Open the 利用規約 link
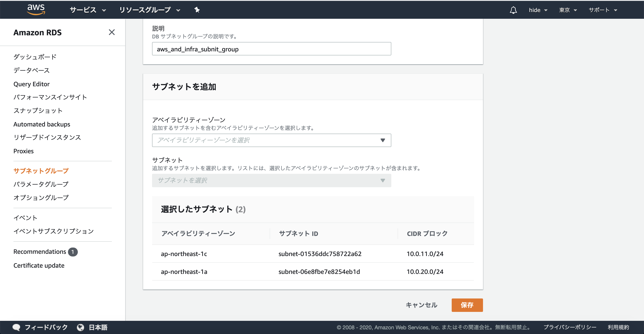644x334 pixels. click(619, 327)
